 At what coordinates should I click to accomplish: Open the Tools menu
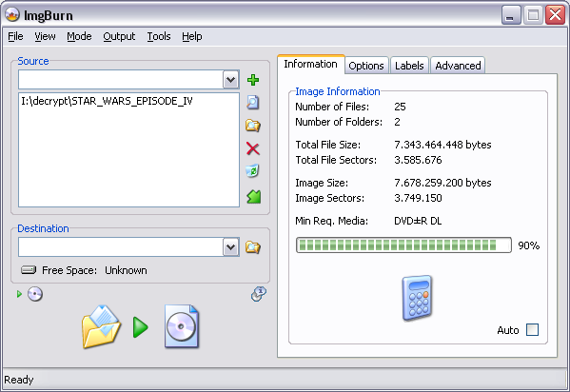click(159, 36)
